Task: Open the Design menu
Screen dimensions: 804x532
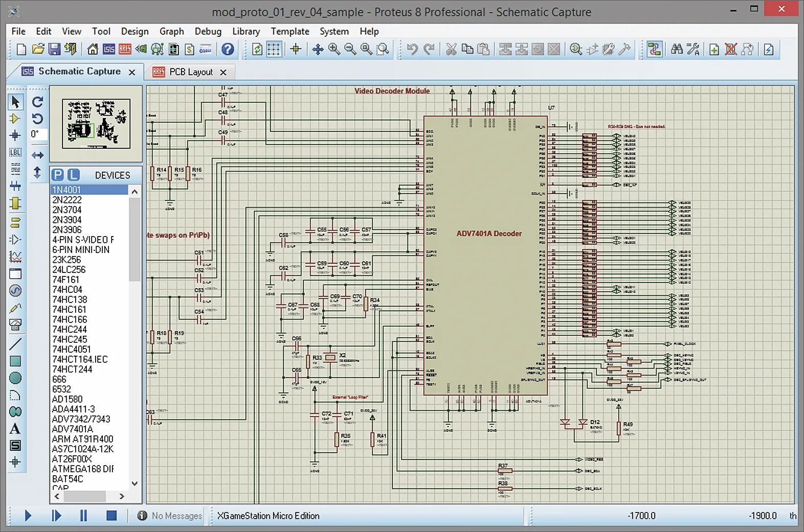Action: (x=135, y=31)
